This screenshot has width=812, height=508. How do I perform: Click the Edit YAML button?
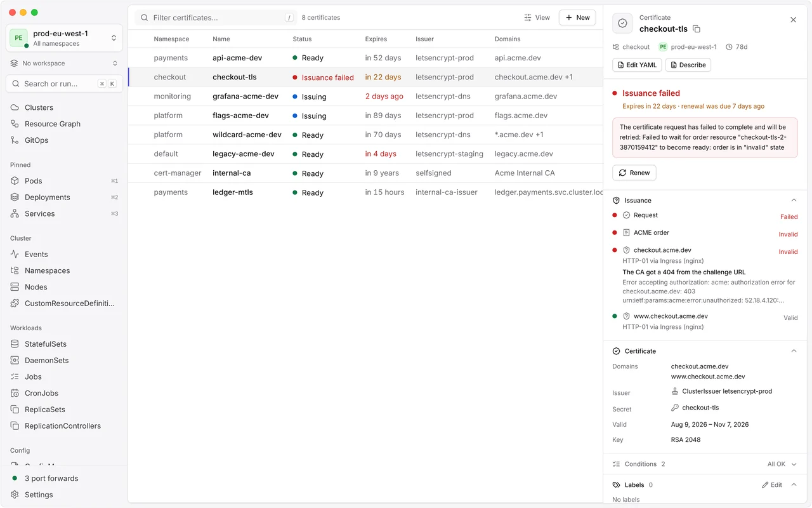(x=638, y=65)
